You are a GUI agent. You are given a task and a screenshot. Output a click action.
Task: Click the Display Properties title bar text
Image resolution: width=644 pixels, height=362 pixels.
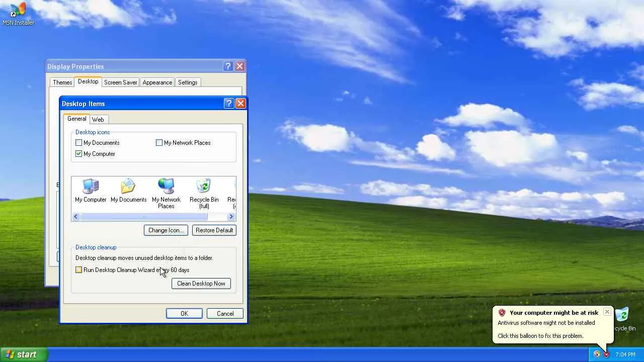coord(75,66)
